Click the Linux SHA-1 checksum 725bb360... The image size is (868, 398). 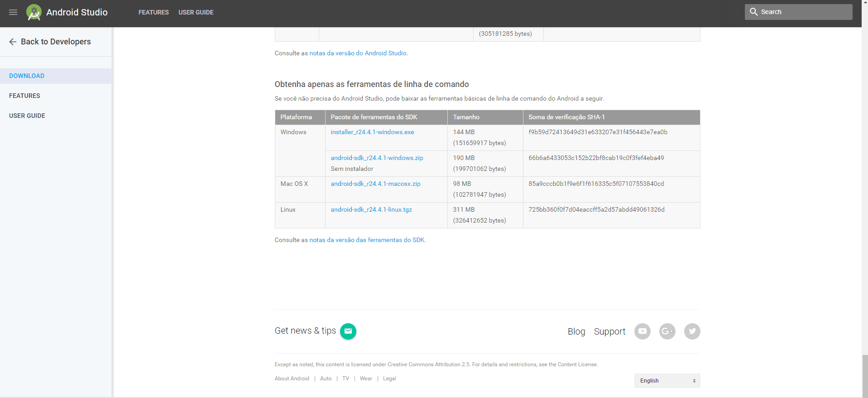pyautogui.click(x=596, y=209)
